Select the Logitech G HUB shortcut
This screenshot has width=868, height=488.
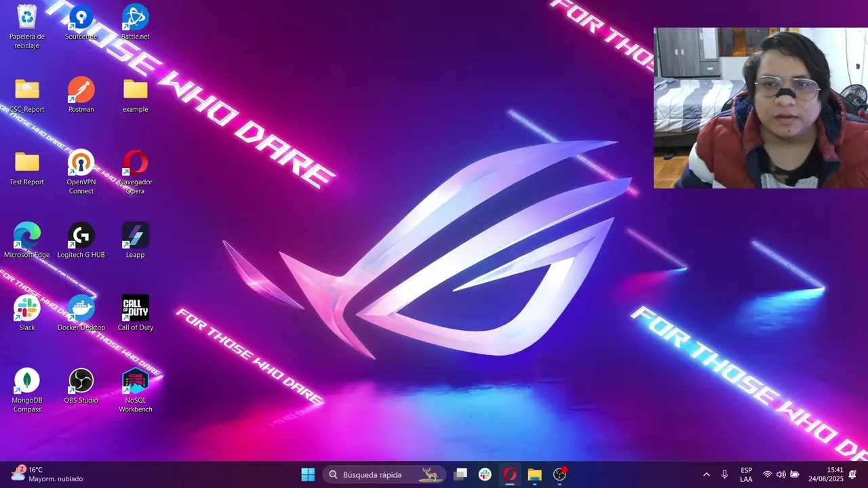click(81, 241)
